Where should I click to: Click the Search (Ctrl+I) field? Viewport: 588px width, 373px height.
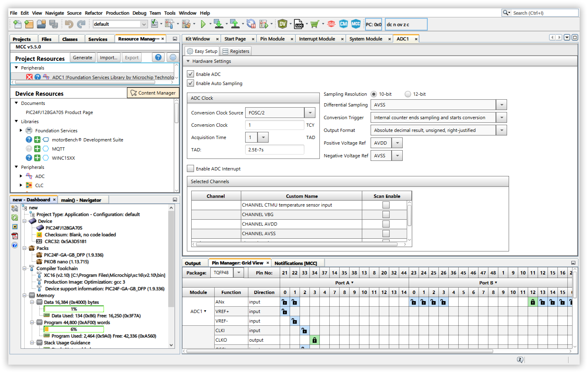pos(545,13)
